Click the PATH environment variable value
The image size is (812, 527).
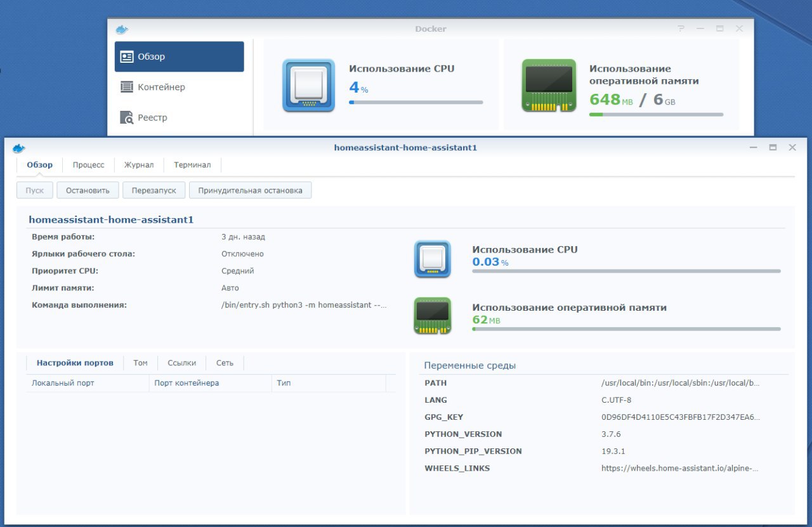680,383
